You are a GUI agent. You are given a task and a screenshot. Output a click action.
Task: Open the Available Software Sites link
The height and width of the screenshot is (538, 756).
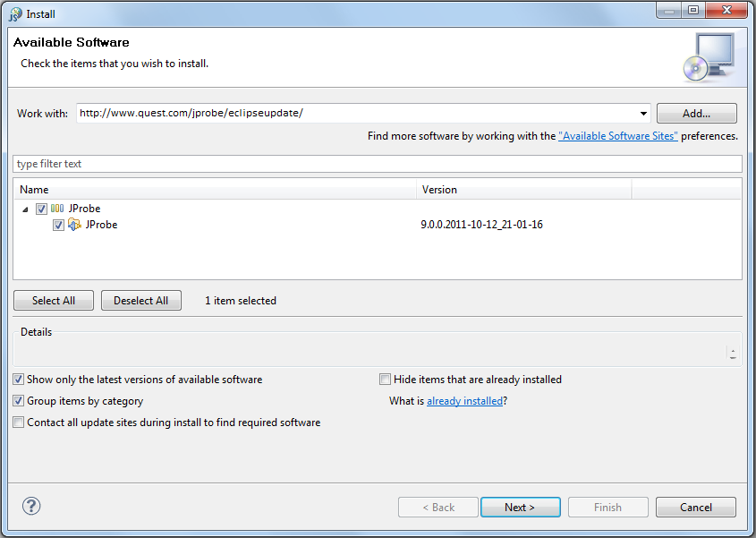(x=618, y=136)
